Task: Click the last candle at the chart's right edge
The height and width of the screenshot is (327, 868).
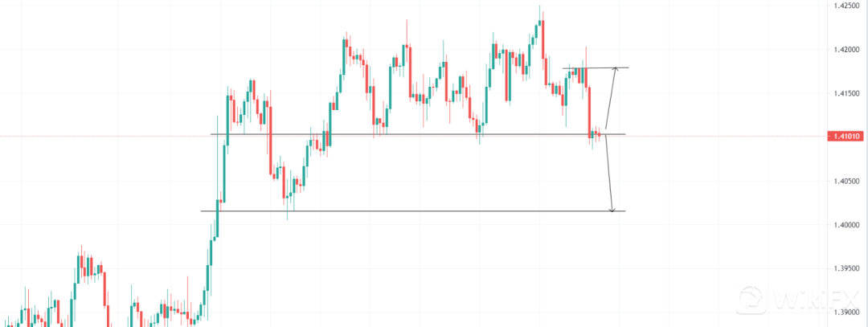Action: 599,134
